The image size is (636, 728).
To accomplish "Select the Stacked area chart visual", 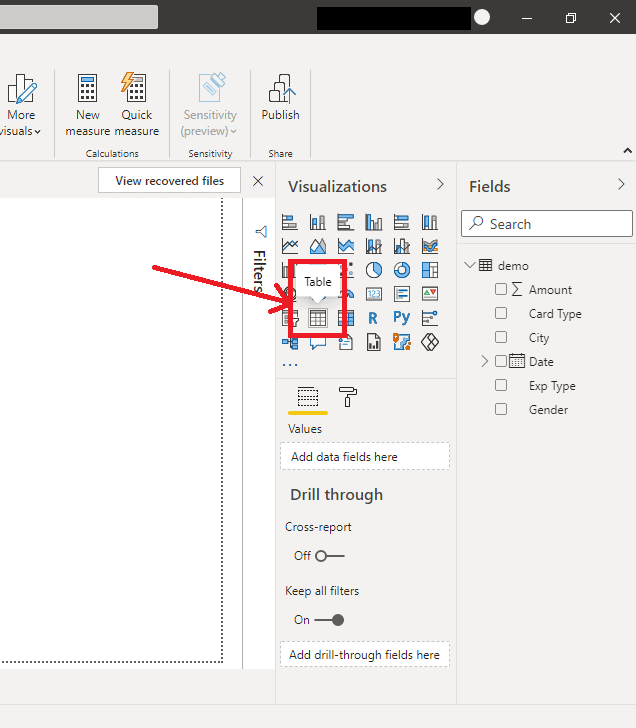I will pyautogui.click(x=346, y=246).
